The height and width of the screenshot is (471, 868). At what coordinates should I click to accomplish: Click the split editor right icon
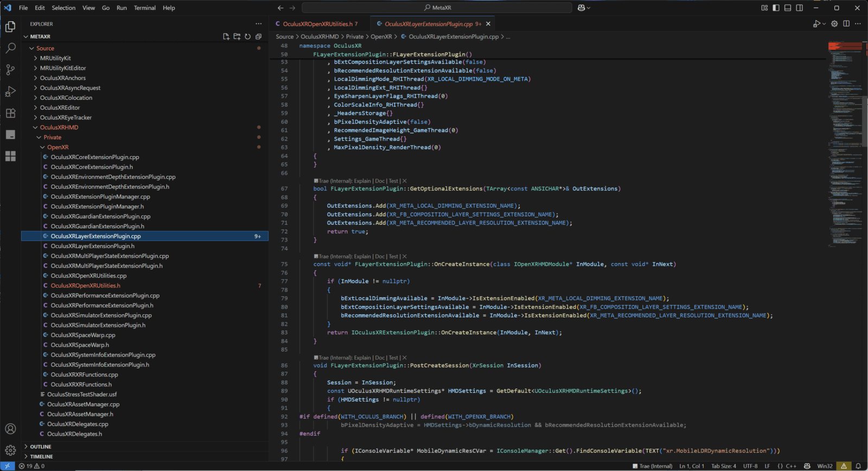[846, 24]
